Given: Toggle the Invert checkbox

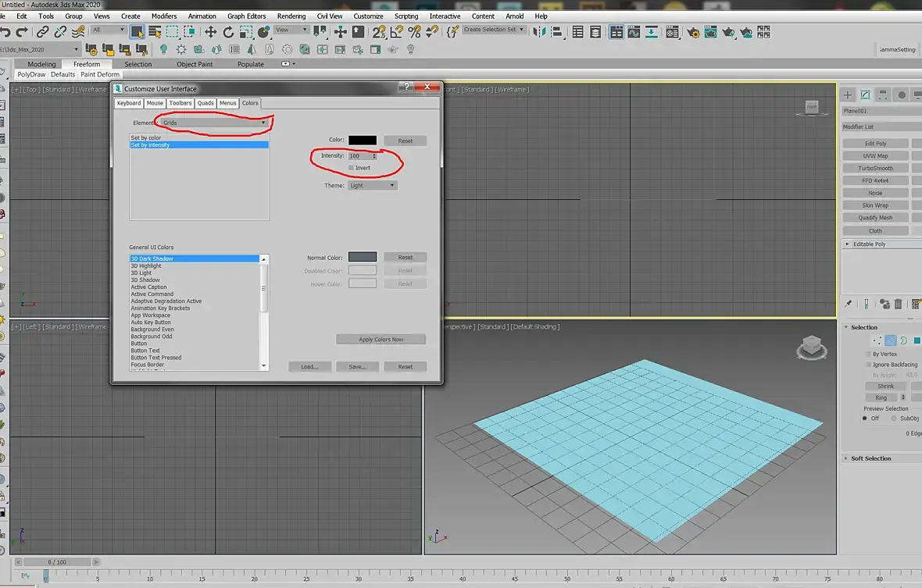Looking at the screenshot, I should (x=352, y=168).
